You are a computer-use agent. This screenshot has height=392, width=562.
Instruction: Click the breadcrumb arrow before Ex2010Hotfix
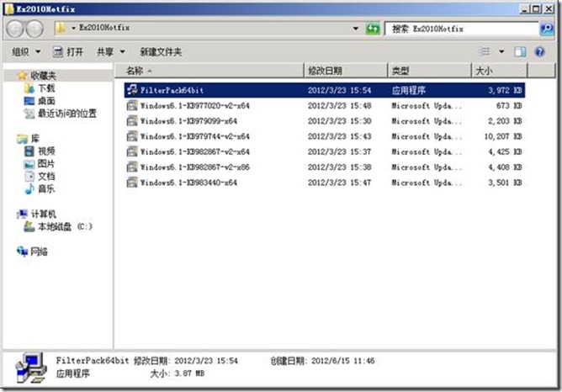(73, 28)
